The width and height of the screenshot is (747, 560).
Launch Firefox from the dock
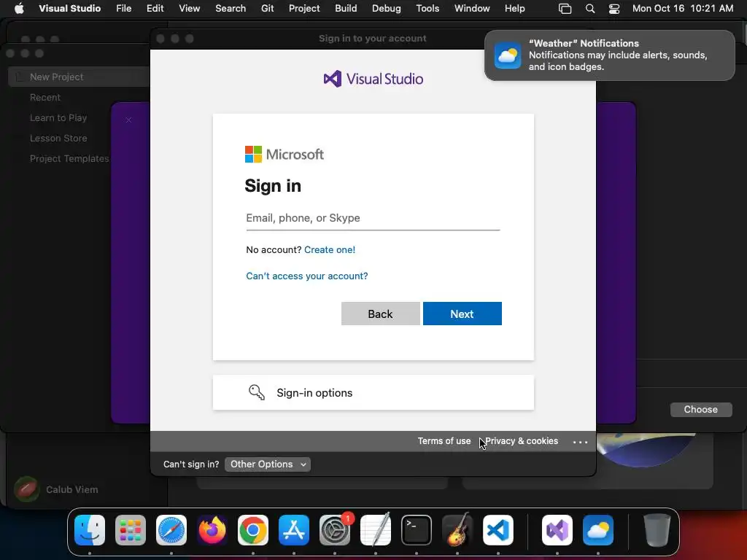212,530
